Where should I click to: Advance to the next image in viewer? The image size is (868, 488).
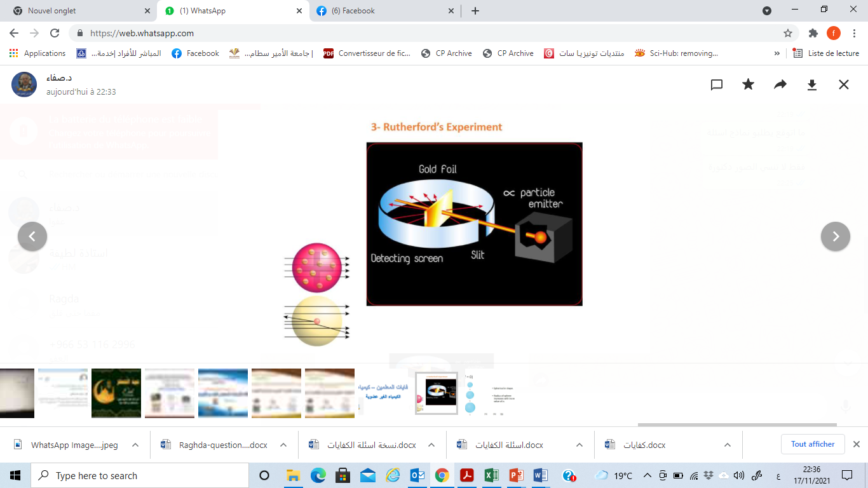836,236
